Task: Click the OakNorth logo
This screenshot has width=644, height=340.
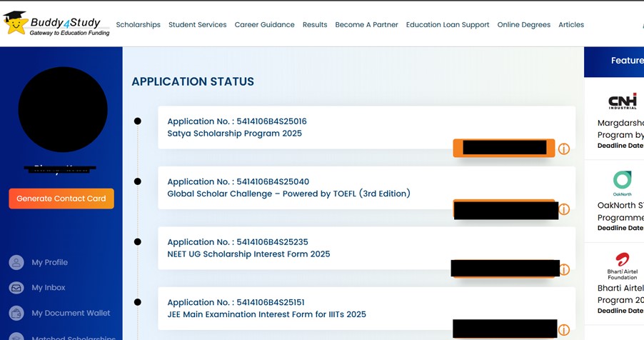Action: pyautogui.click(x=623, y=184)
